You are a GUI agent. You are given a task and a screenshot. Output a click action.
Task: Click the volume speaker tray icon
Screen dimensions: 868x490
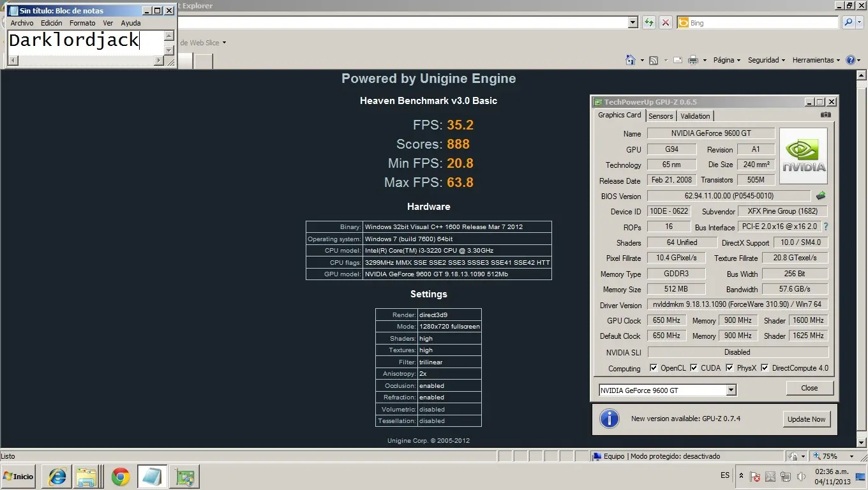pos(801,477)
